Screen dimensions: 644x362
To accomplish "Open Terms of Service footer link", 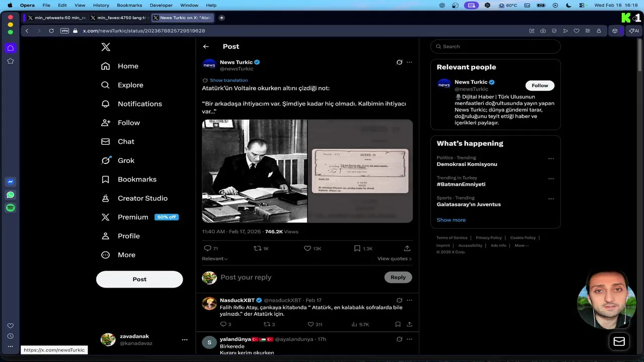I will 452,238.
